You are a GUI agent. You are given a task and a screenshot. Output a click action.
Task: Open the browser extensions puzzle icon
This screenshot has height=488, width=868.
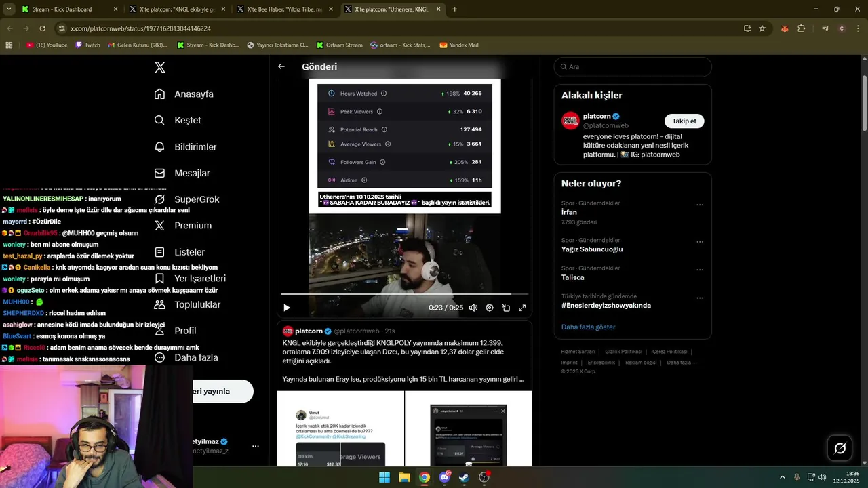pos(802,28)
